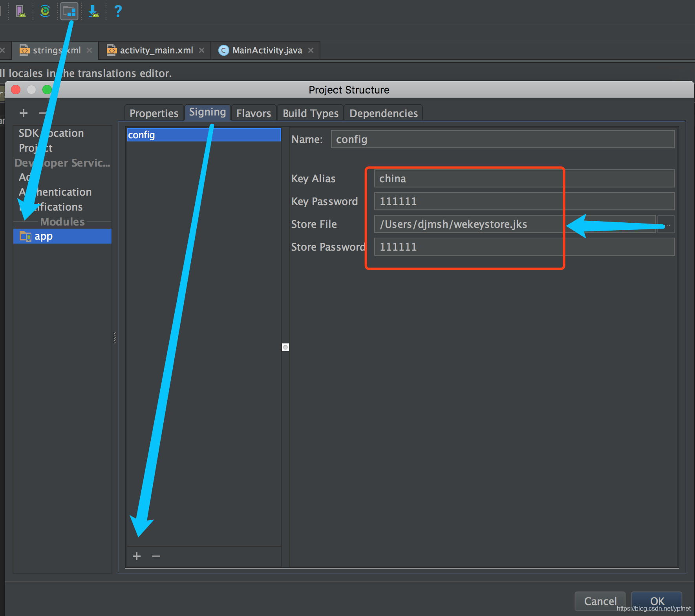Close the MainActivity.java editor tab
The image size is (695, 616).
click(311, 50)
